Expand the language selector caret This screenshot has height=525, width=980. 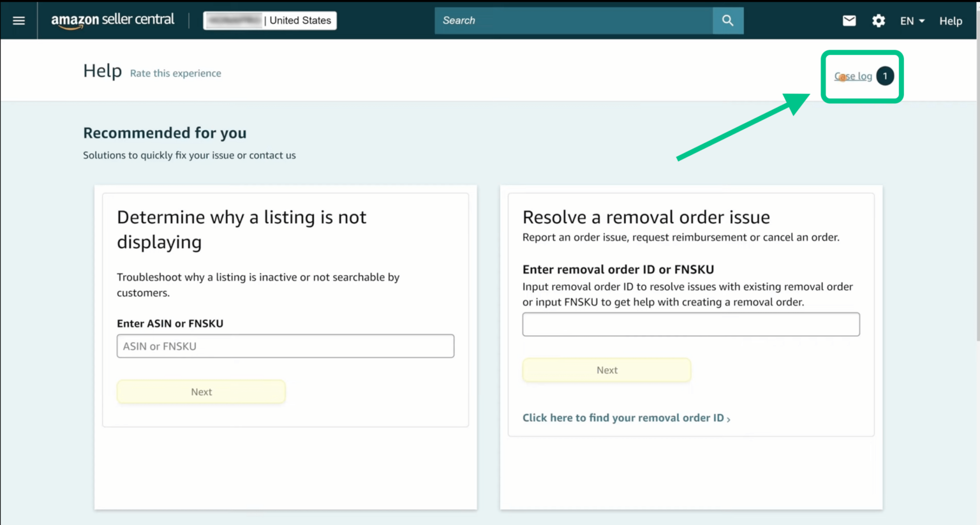pos(921,20)
